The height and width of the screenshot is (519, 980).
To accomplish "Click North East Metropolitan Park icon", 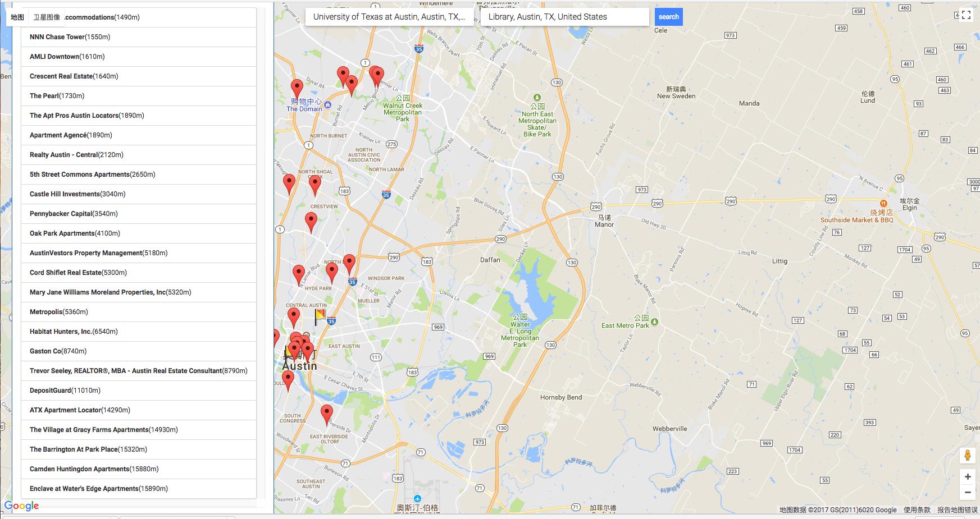I will tap(537, 98).
